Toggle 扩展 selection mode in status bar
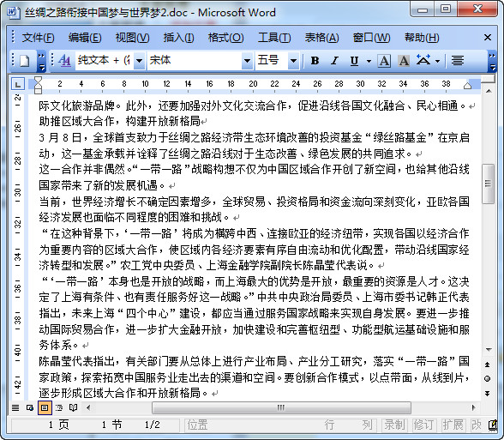The width and height of the screenshot is (504, 440). point(453,425)
